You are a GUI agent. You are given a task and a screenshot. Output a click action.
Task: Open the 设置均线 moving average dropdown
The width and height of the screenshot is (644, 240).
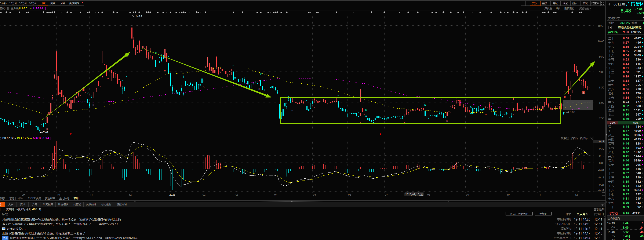(x=585, y=8)
